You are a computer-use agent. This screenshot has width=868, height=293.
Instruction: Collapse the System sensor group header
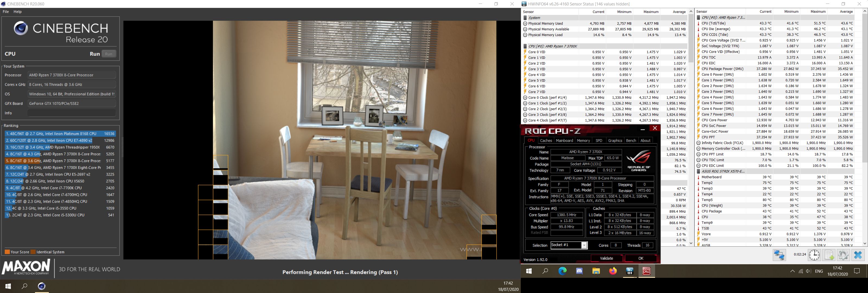point(534,18)
